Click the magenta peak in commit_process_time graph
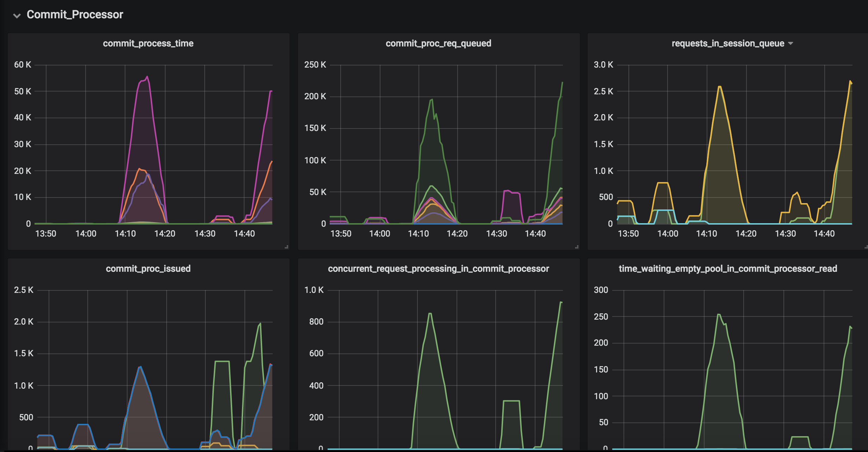This screenshot has width=868, height=452. pyautogui.click(x=147, y=77)
